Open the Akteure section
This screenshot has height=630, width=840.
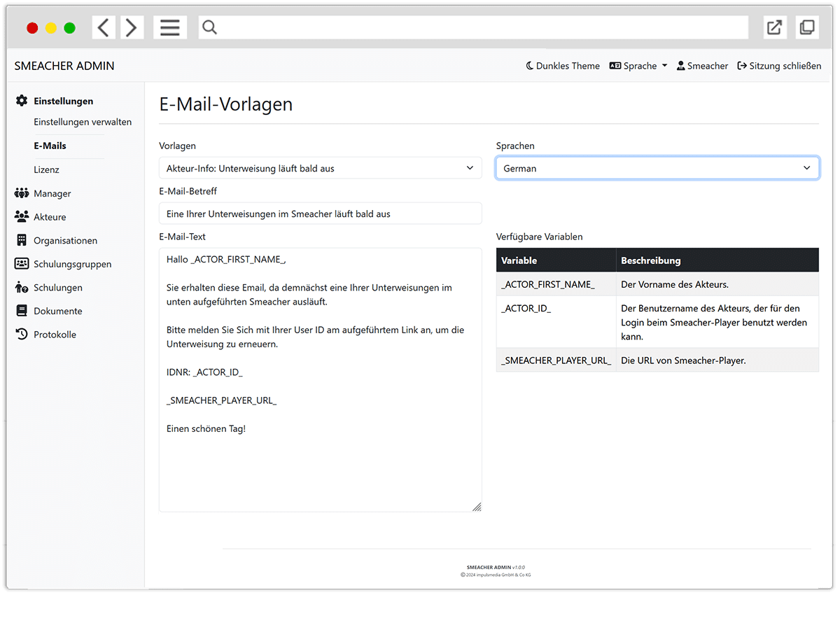click(x=50, y=217)
